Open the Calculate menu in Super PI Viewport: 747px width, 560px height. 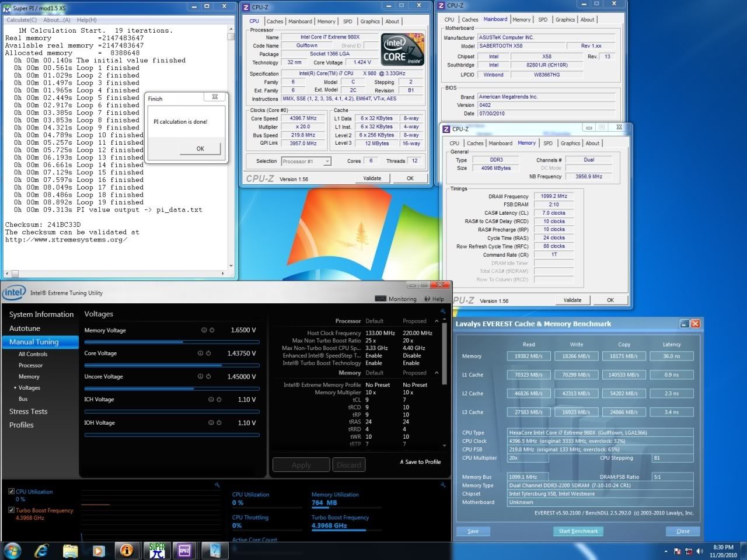click(x=21, y=20)
